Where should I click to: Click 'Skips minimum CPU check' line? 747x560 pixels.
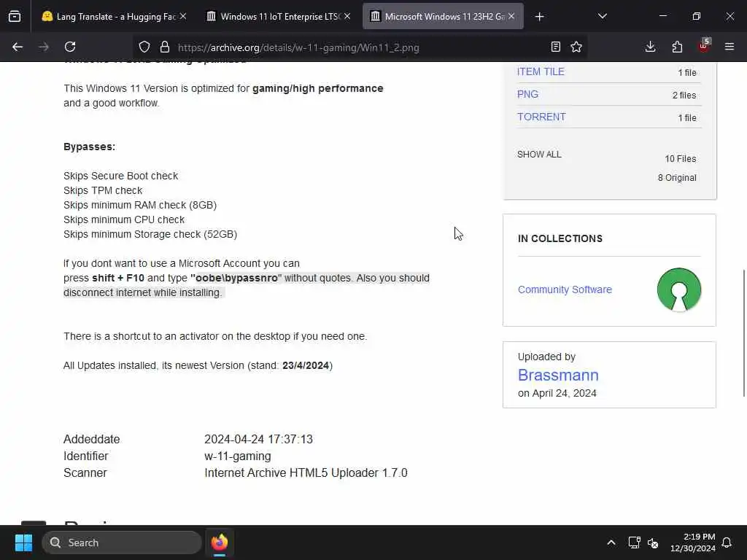tap(124, 219)
